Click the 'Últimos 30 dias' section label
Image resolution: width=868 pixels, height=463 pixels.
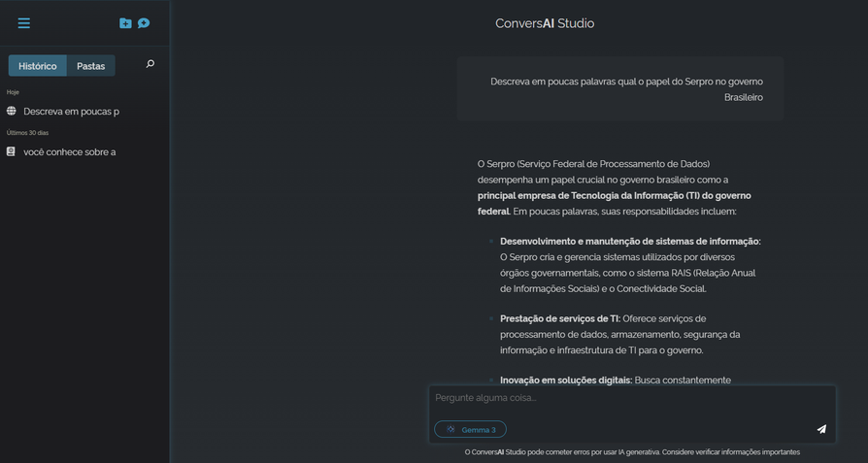click(x=27, y=132)
